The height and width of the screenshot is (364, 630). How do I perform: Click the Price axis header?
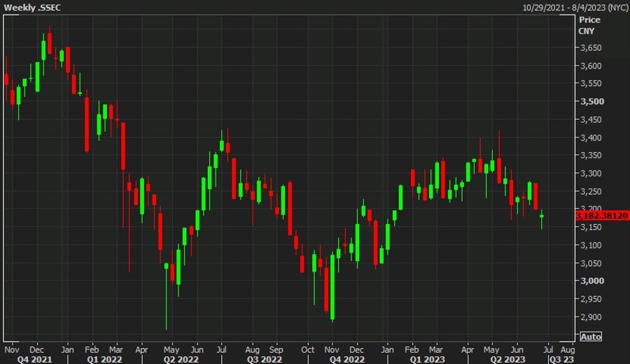point(589,20)
